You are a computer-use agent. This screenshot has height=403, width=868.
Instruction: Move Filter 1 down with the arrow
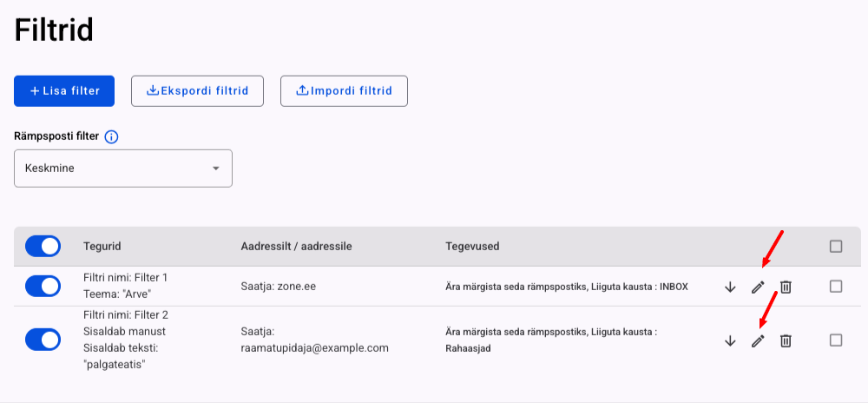coord(729,287)
